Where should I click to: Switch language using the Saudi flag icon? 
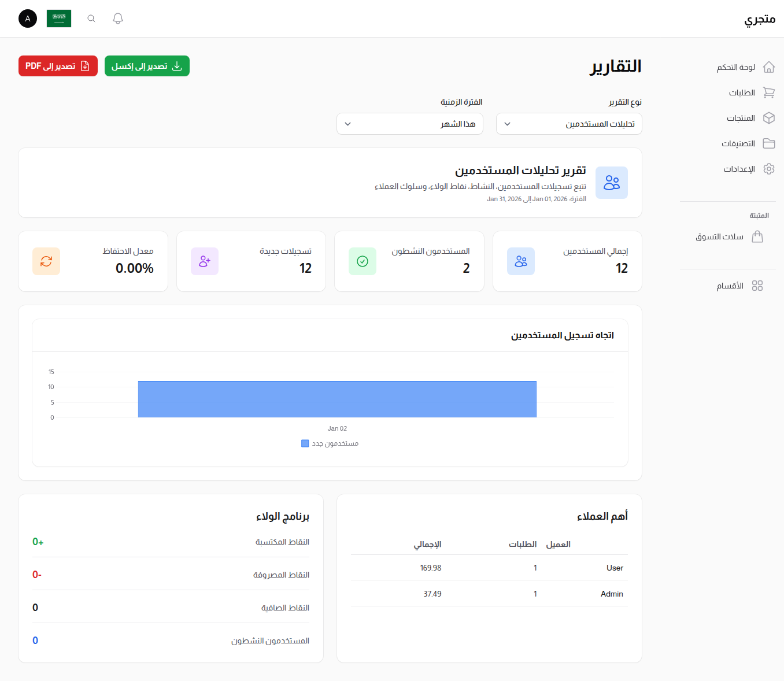coord(59,18)
